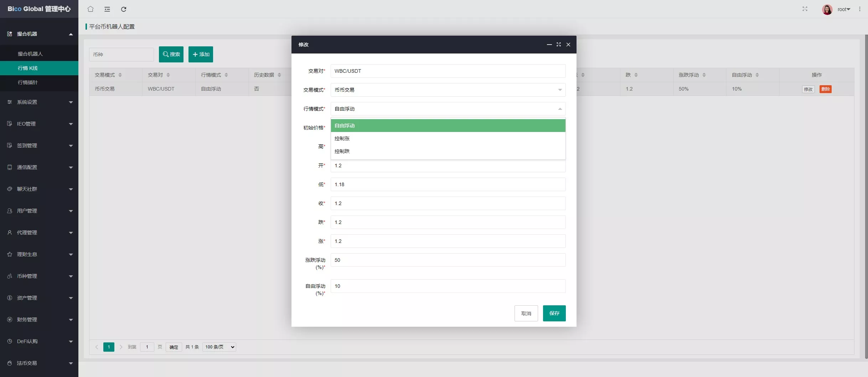Expand 系统设置 menu arrow
Image resolution: width=868 pixels, height=377 pixels.
[71, 102]
